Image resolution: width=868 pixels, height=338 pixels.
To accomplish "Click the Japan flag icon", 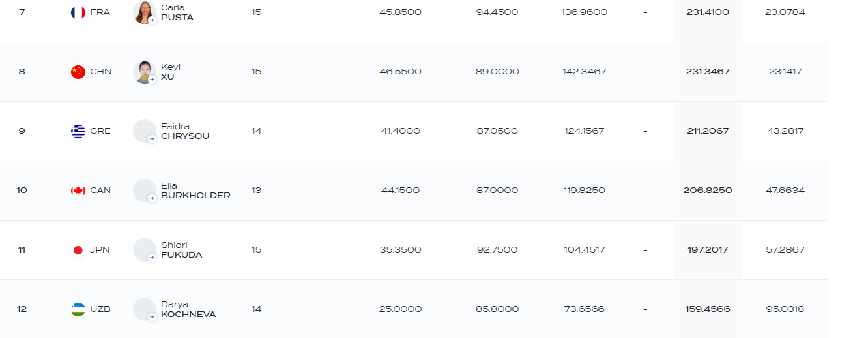I will coord(78,250).
